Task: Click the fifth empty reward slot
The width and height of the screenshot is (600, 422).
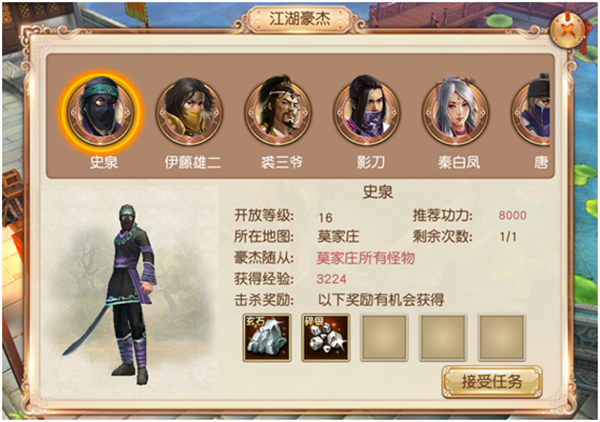Action: (x=502, y=338)
